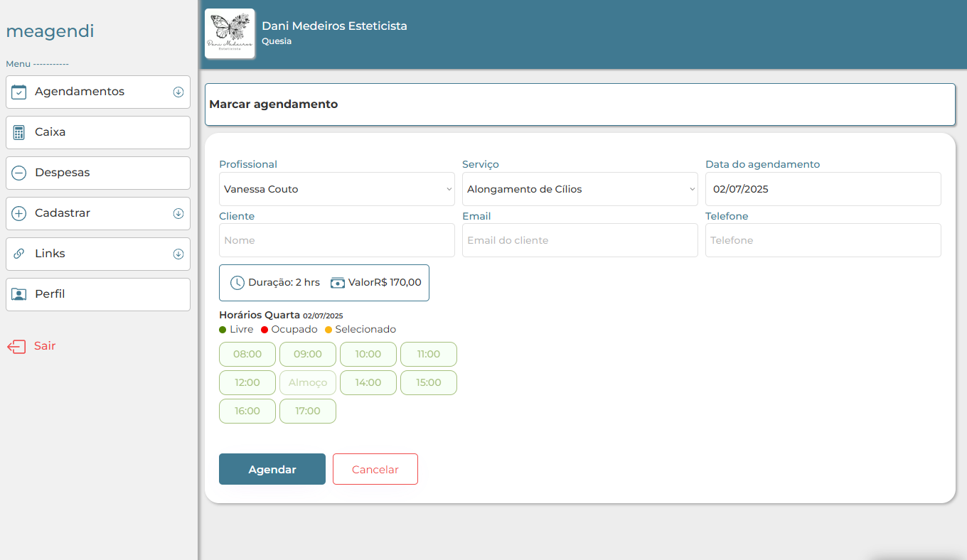Focus the Email do cliente input field
The height and width of the screenshot is (560, 967).
pos(579,240)
